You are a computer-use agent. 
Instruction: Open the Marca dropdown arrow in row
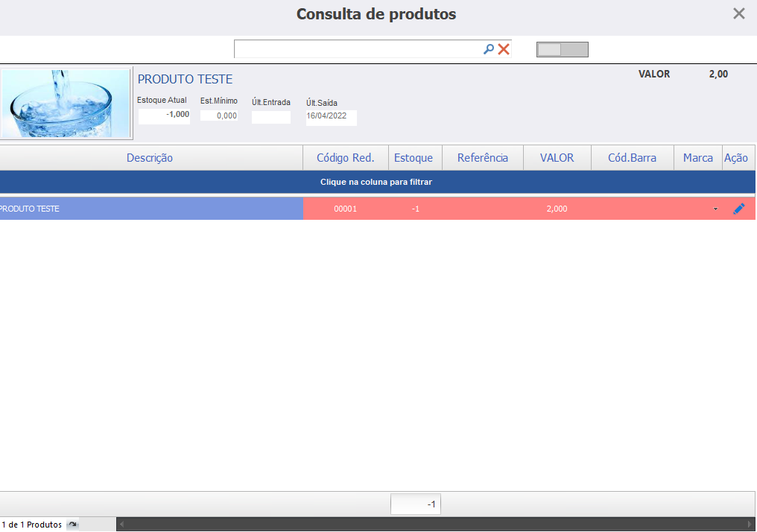tap(715, 209)
